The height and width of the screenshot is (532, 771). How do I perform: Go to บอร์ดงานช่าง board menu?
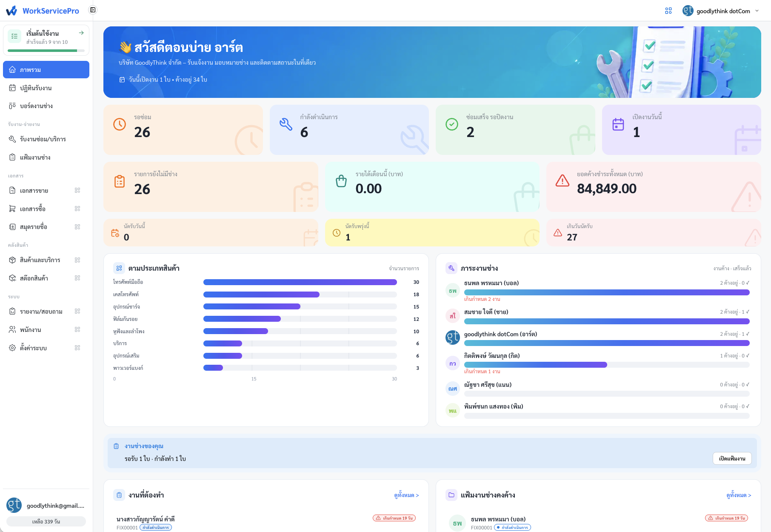46,106
